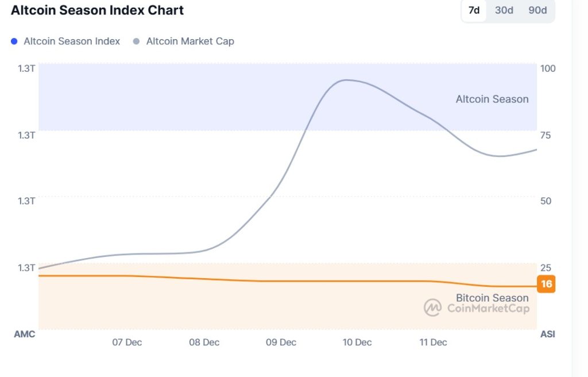Click the Altcoin Season Index Chart title
The image size is (588, 377).
pos(97,10)
